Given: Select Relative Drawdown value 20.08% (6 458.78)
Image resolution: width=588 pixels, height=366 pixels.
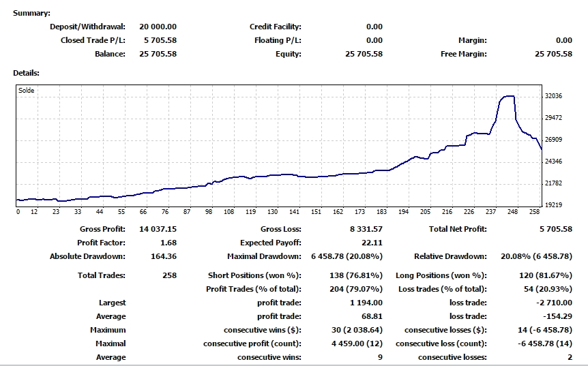Looking at the screenshot, I should (537, 256).
